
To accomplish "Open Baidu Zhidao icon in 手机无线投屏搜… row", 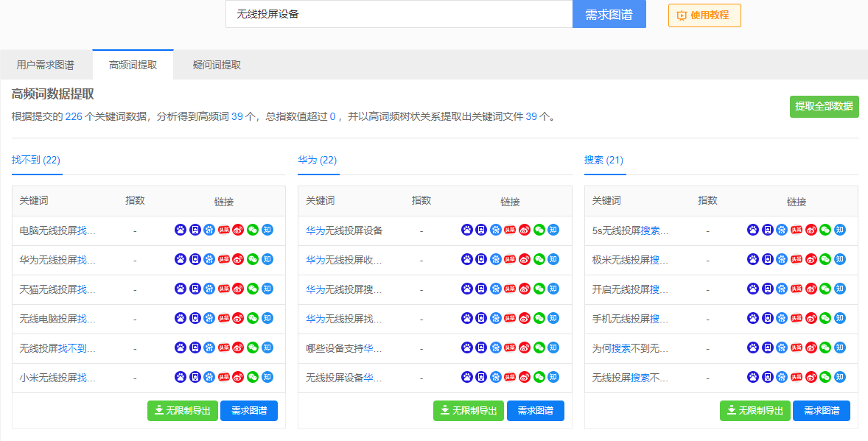I will [783, 318].
